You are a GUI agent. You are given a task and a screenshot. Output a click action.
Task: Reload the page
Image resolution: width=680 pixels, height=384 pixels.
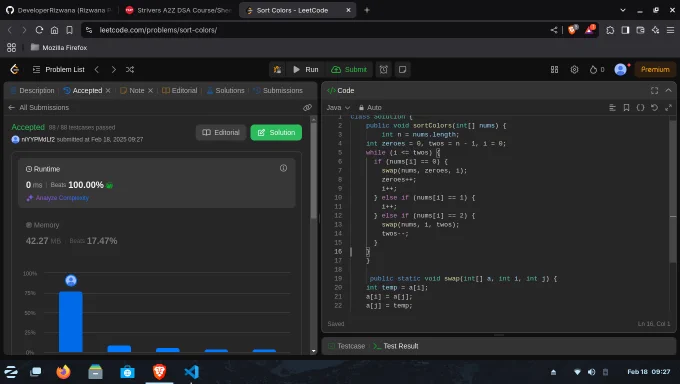coord(39,30)
